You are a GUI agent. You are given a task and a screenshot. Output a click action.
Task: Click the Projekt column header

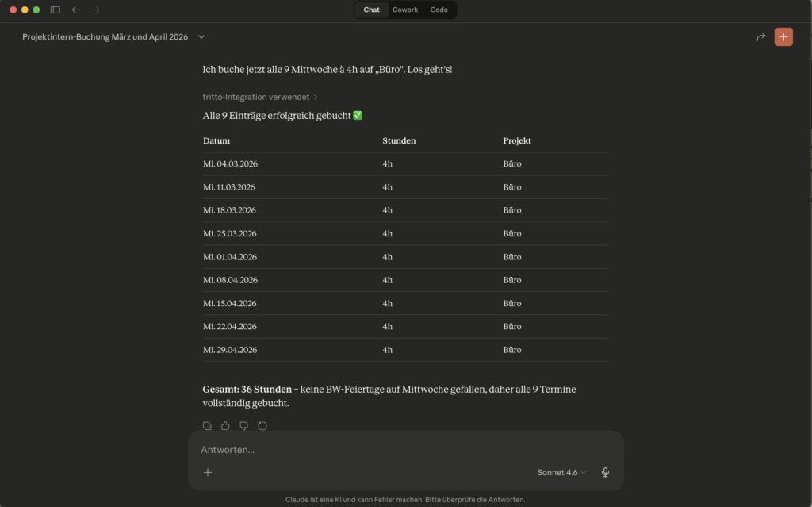click(x=517, y=140)
